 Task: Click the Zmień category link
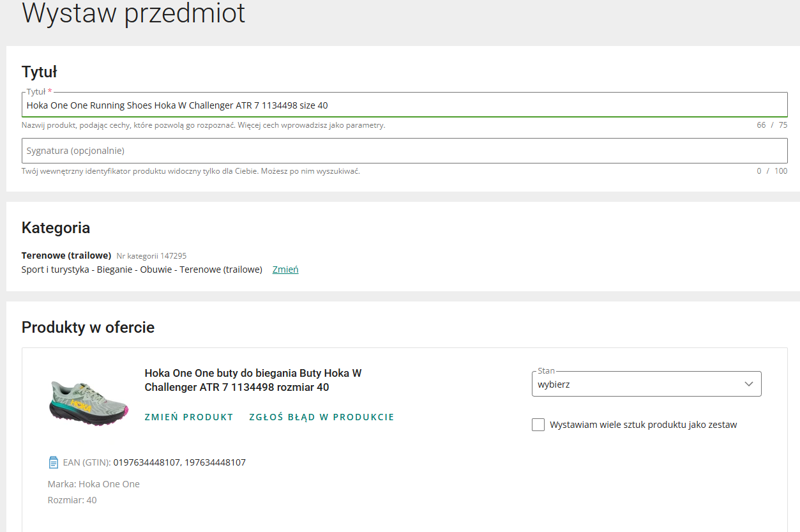[x=285, y=270]
